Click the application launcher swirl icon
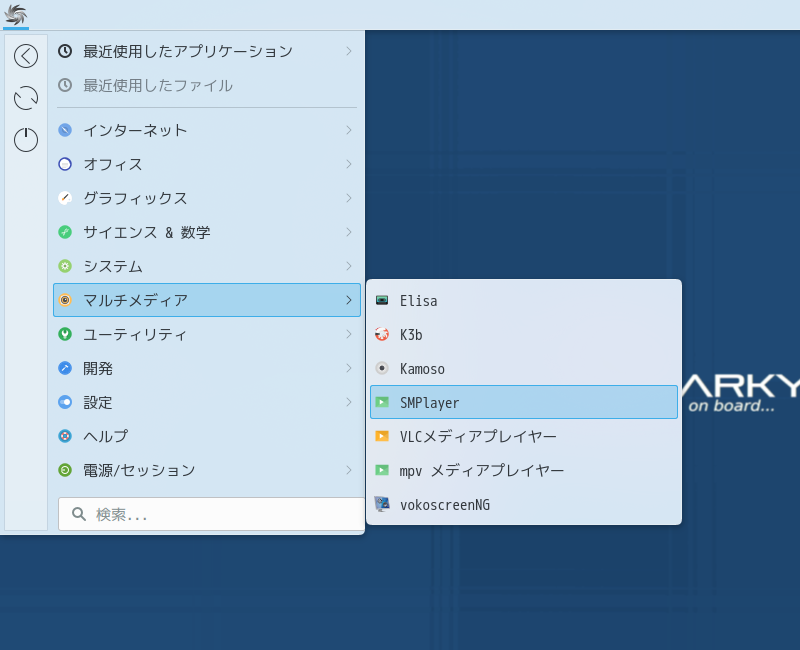The width and height of the screenshot is (800, 650). [x=15, y=14]
